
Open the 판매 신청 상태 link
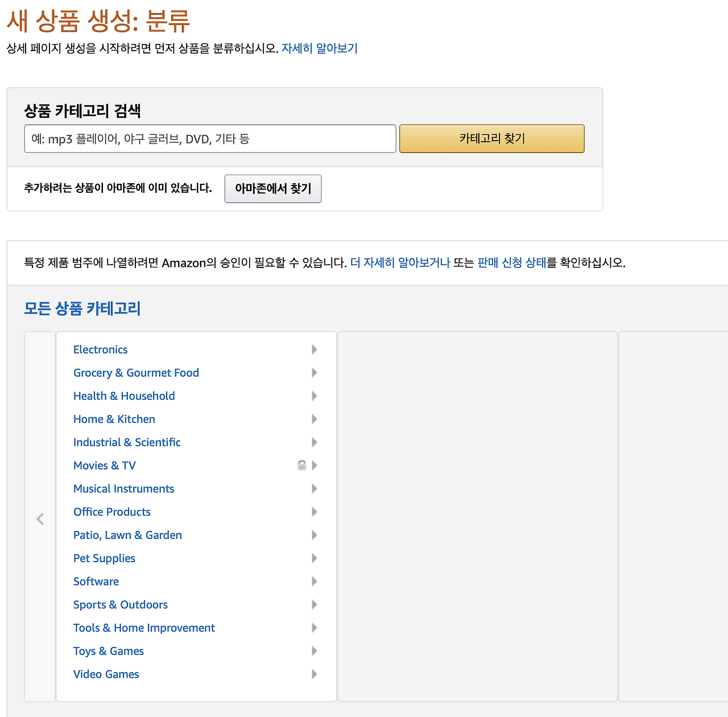[512, 262]
